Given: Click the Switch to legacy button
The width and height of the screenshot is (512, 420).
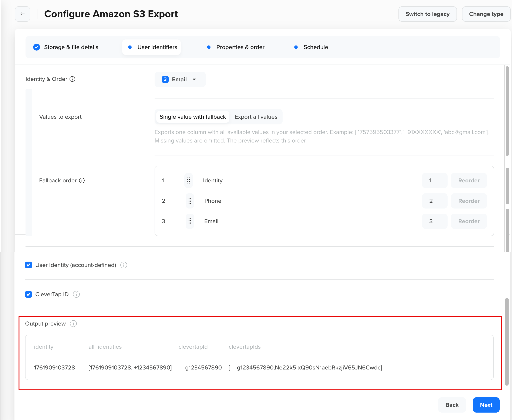Looking at the screenshot, I should coord(427,14).
